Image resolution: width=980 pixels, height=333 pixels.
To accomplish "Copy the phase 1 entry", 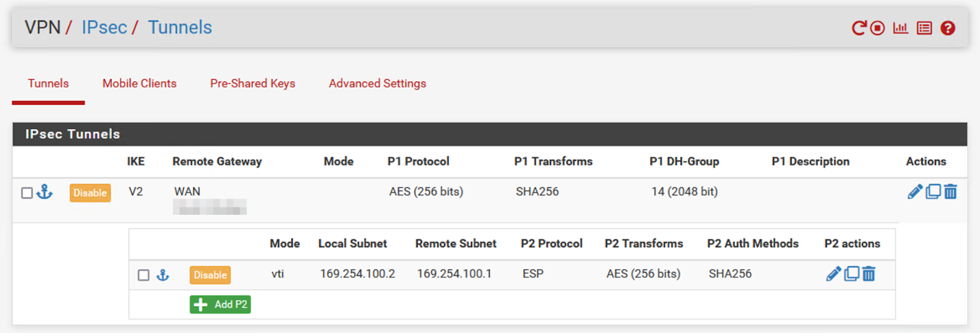I will pos(933,192).
